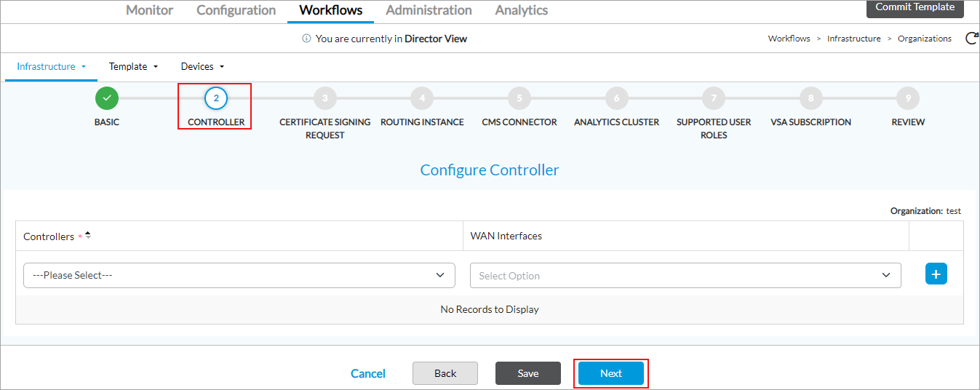Go to step 9 Review circle
980x390 pixels.
pos(907,98)
